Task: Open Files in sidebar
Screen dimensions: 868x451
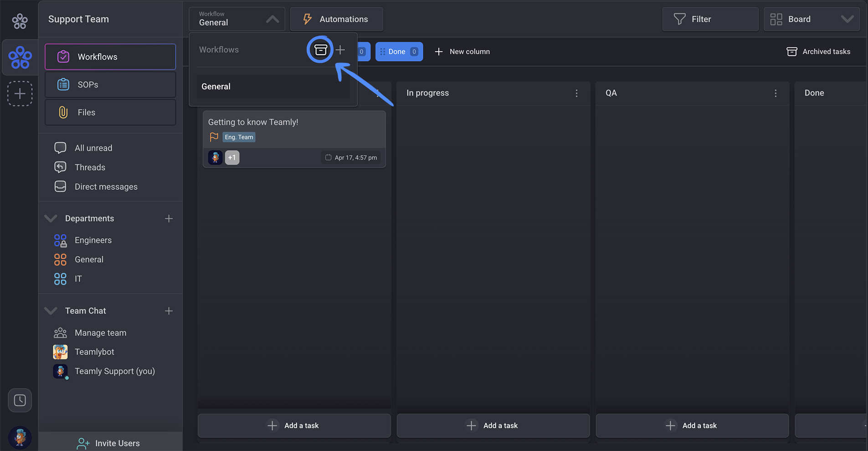Action: point(110,112)
